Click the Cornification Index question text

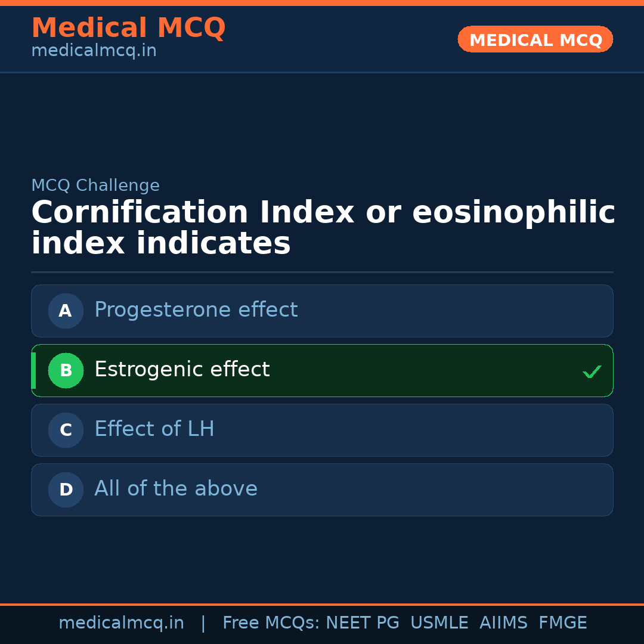click(x=322, y=228)
